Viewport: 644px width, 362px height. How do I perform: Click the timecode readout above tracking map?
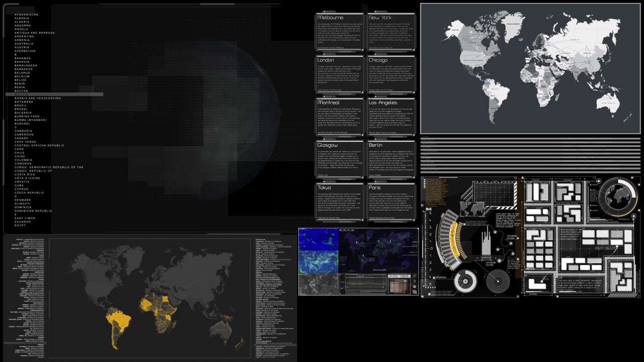(x=347, y=230)
